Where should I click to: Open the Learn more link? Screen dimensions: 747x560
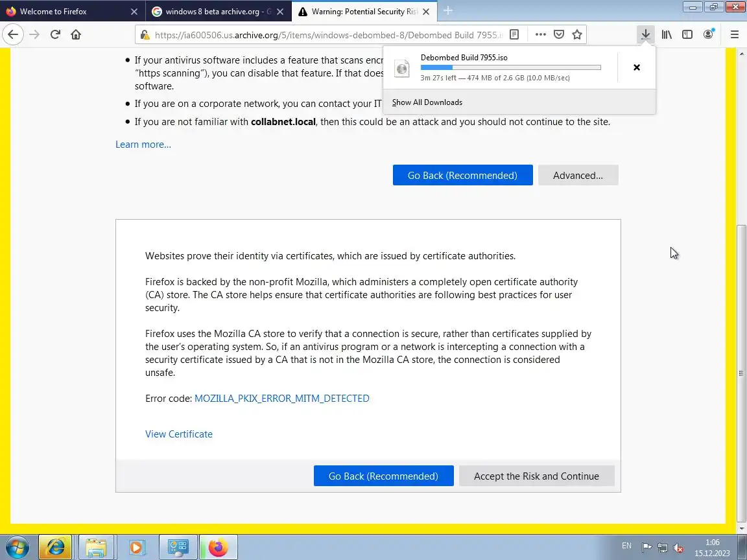pyautogui.click(x=143, y=145)
